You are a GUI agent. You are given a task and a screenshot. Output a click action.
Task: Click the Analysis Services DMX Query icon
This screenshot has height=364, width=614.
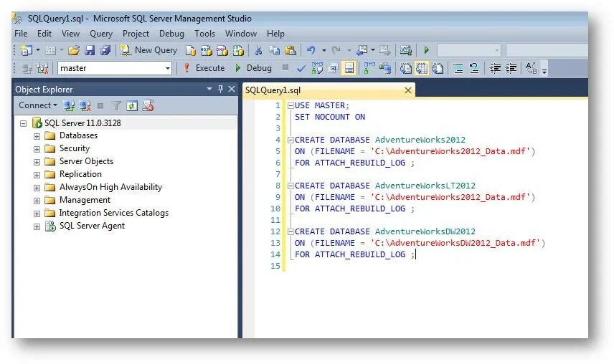pyautogui.click(x=222, y=50)
